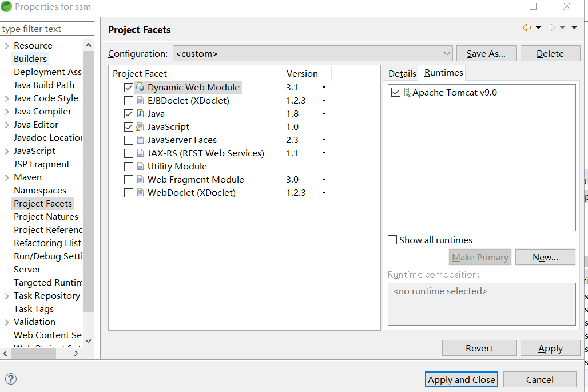The image size is (588, 392).
Task: Click the tree vertical scrollbar down arrow
Action: [x=89, y=341]
